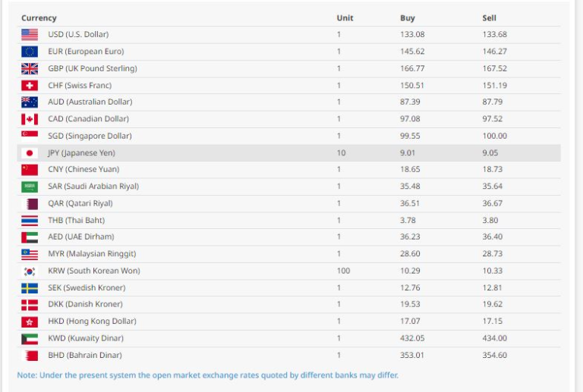Click the KWD sell rate 434.00

click(x=495, y=339)
